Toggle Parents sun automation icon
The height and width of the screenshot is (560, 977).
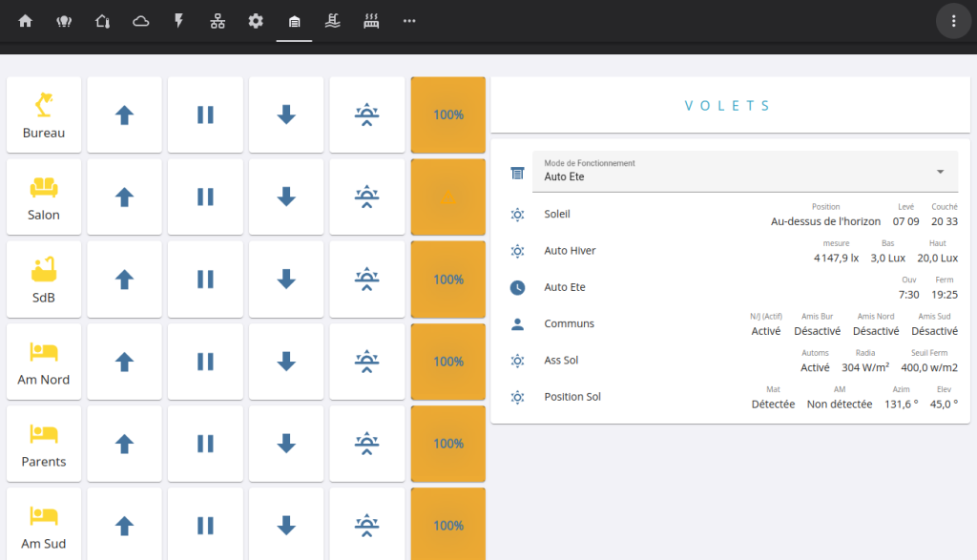click(x=367, y=444)
